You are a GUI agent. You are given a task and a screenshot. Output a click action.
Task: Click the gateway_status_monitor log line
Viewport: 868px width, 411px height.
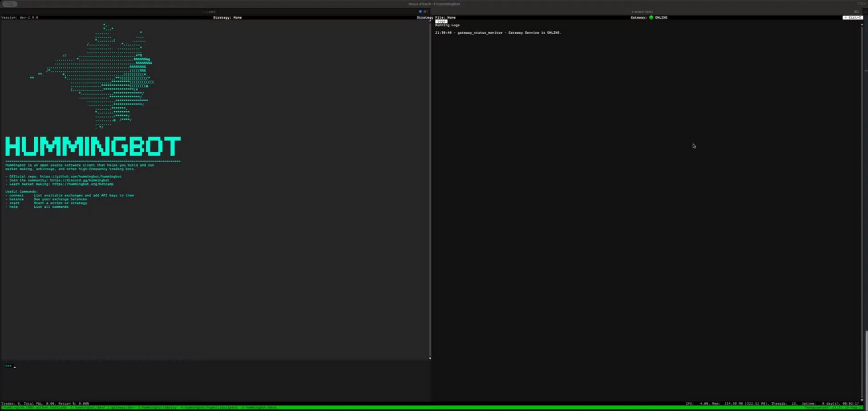point(498,33)
